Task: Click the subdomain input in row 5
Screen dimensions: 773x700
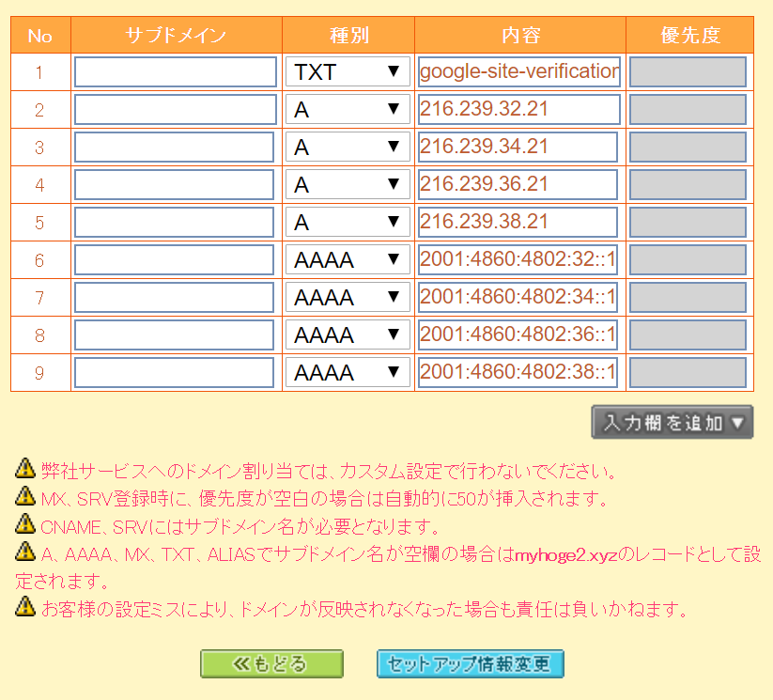Action: [x=175, y=223]
